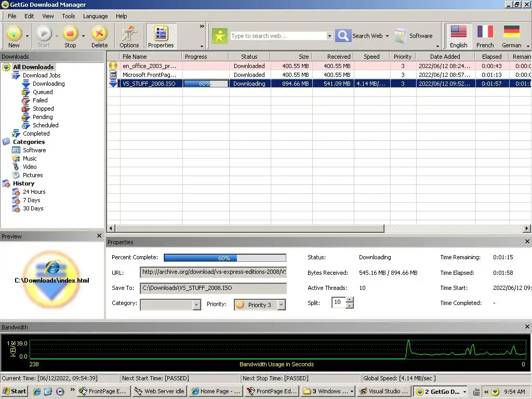
Task: Select the Music category
Action: coord(30,158)
